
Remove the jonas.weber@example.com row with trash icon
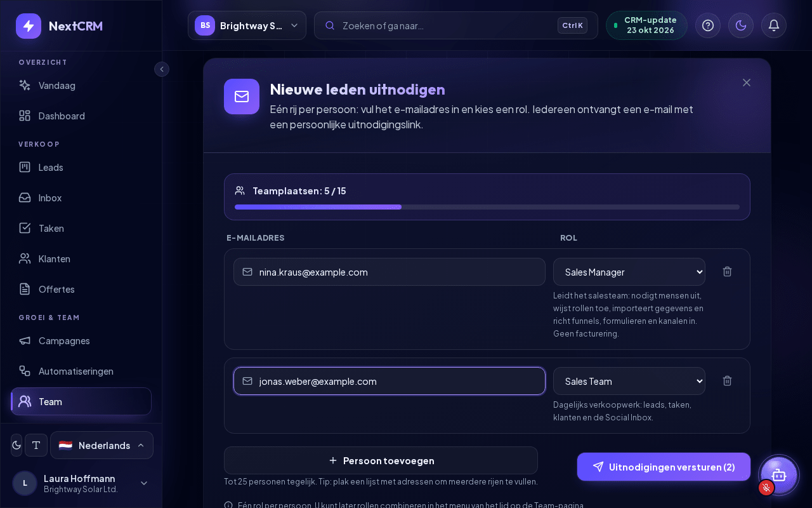pos(728,381)
